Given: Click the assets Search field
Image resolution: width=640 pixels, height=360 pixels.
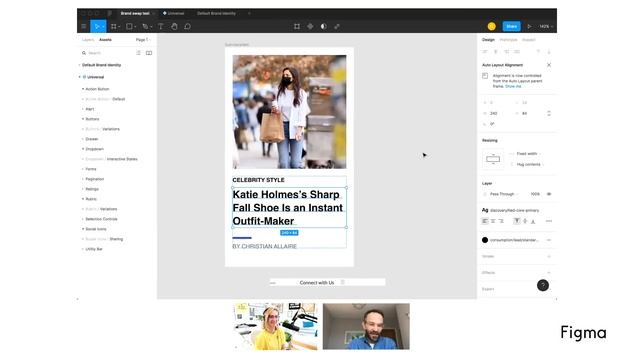Looking at the screenshot, I should point(108,53).
